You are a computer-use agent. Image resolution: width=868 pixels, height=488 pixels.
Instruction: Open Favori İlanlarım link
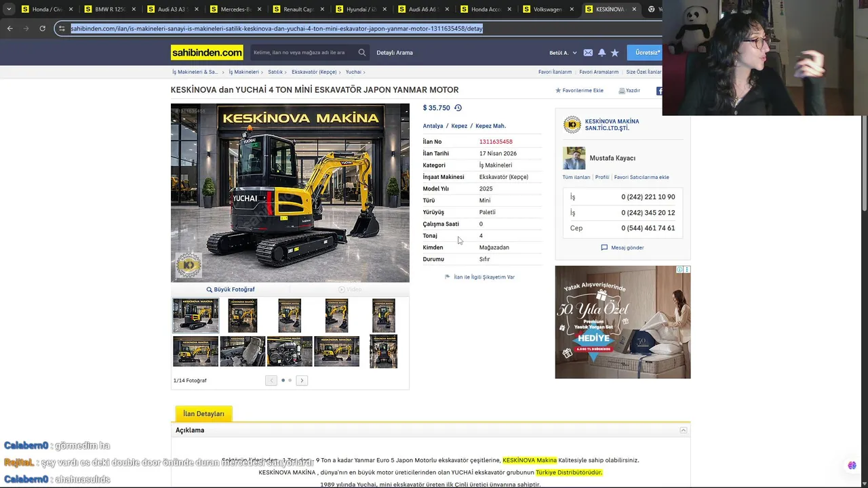click(x=555, y=72)
